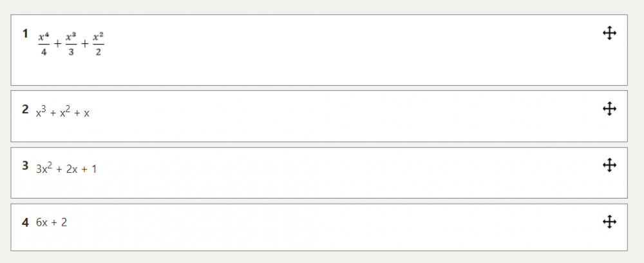Click the lone x term ending row 2
This screenshot has height=263, width=644.
point(87,113)
